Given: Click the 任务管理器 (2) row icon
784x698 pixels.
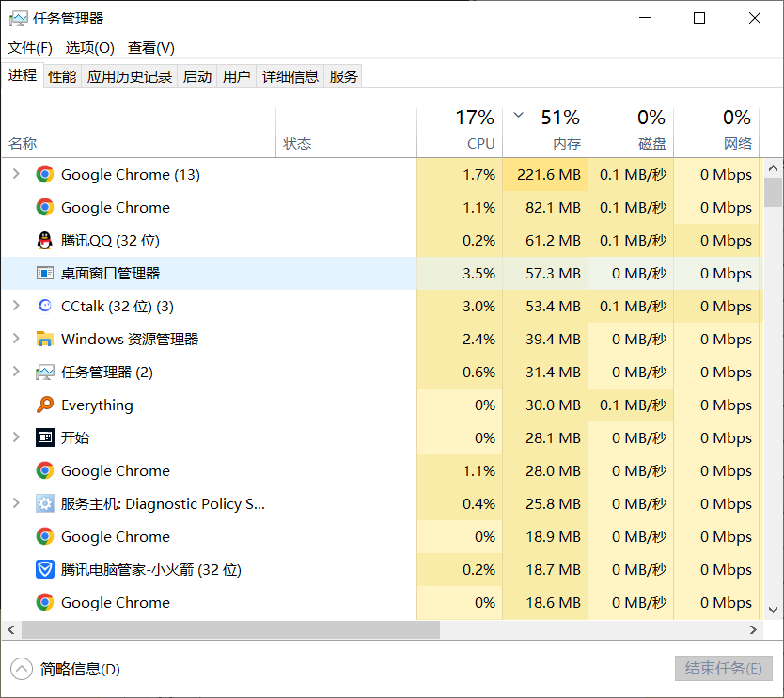Looking at the screenshot, I should (45, 373).
